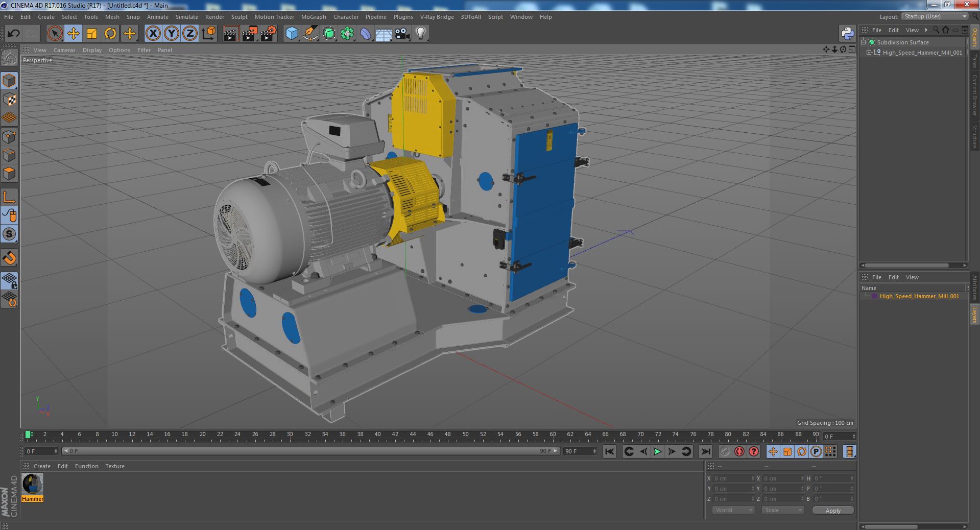980x530 pixels.
Task: Toggle Y axis lock
Action: [x=172, y=34]
